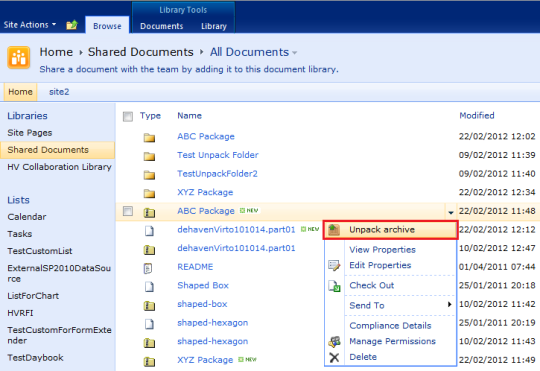Switch to the Documents ribbon tab
540x371 pixels.
point(162,26)
